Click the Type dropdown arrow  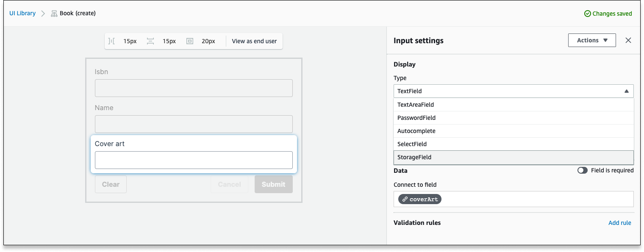[626, 91]
